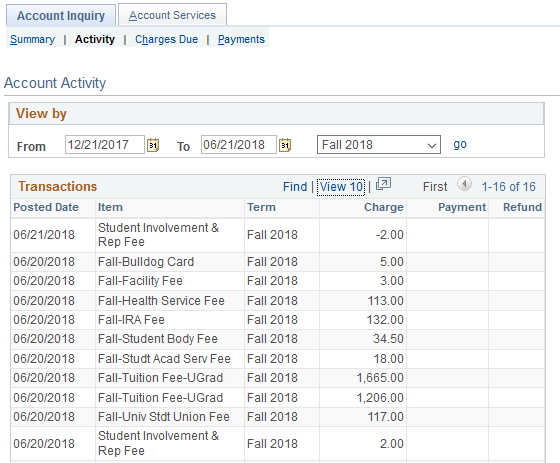
Task: Open the Payments subtab
Action: 241,39
